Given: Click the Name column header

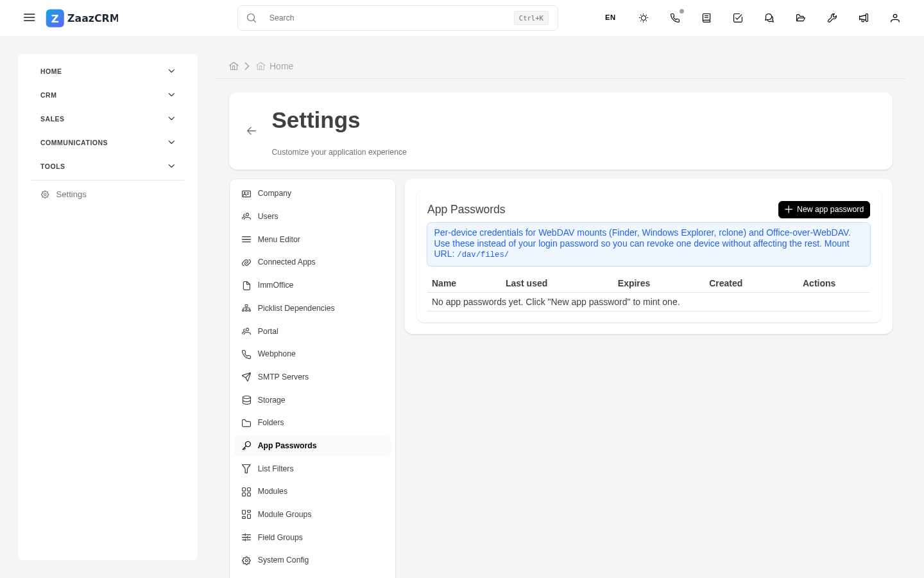Looking at the screenshot, I should point(444,283).
